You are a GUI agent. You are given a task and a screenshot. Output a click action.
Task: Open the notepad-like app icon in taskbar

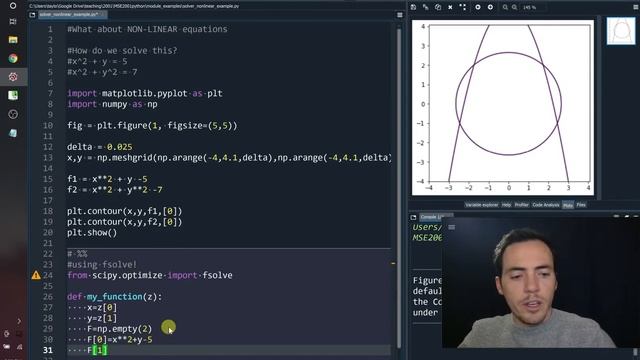coord(13,133)
